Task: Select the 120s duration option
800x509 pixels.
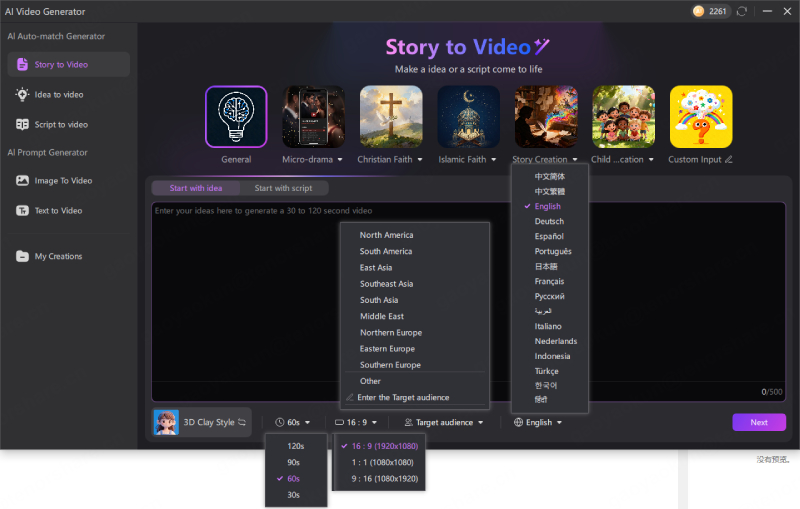Action: point(295,446)
